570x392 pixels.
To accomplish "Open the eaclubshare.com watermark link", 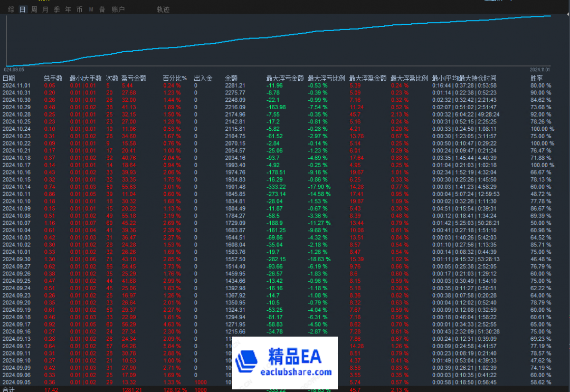I will 300,372.
